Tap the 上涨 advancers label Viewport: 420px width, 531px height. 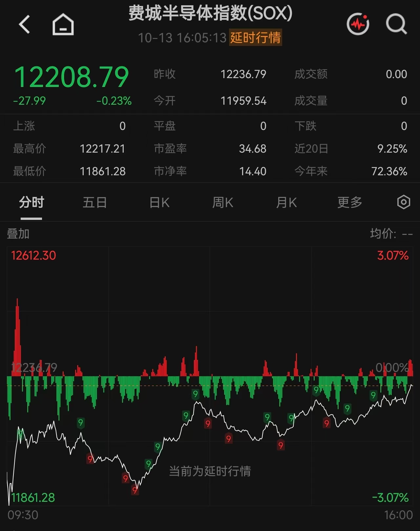tap(24, 126)
